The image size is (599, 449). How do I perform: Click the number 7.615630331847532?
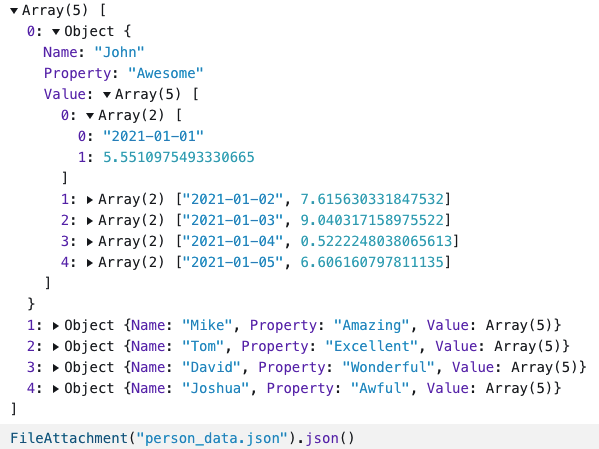coord(372,199)
